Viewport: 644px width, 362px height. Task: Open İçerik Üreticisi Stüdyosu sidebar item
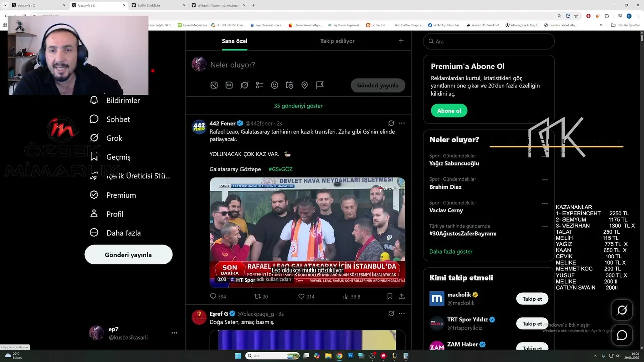(x=130, y=176)
